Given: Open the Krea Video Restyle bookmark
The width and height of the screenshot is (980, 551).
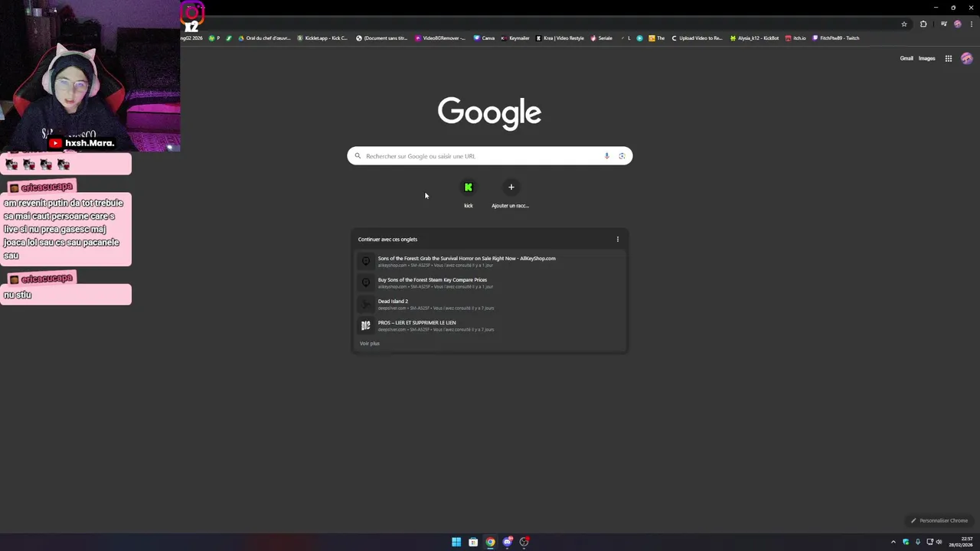Looking at the screenshot, I should coord(560,37).
